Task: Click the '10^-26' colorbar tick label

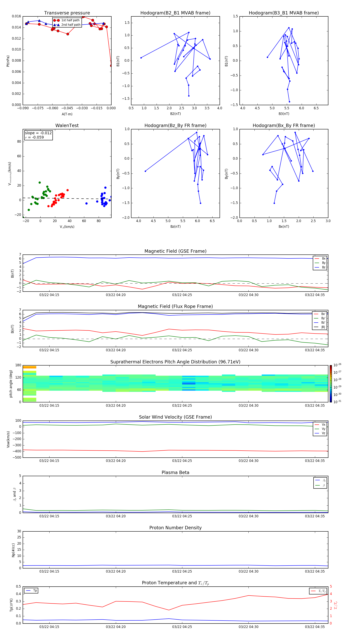Action: coord(337,365)
